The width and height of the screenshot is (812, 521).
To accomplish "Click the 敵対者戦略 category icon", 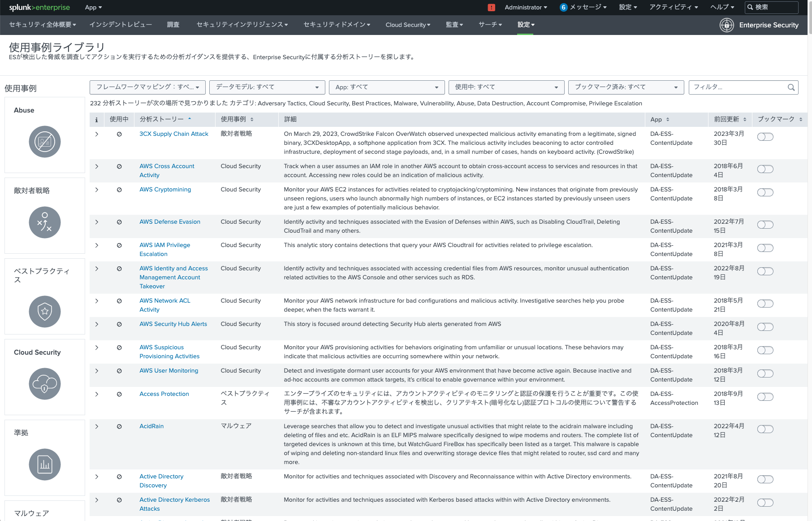I will (x=44, y=222).
